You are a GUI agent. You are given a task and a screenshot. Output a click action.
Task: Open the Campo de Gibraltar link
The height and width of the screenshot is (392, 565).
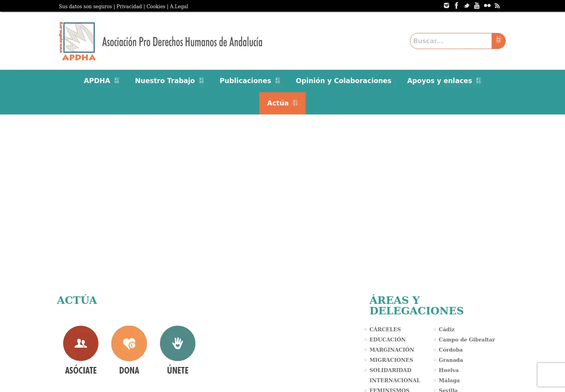[467, 339]
